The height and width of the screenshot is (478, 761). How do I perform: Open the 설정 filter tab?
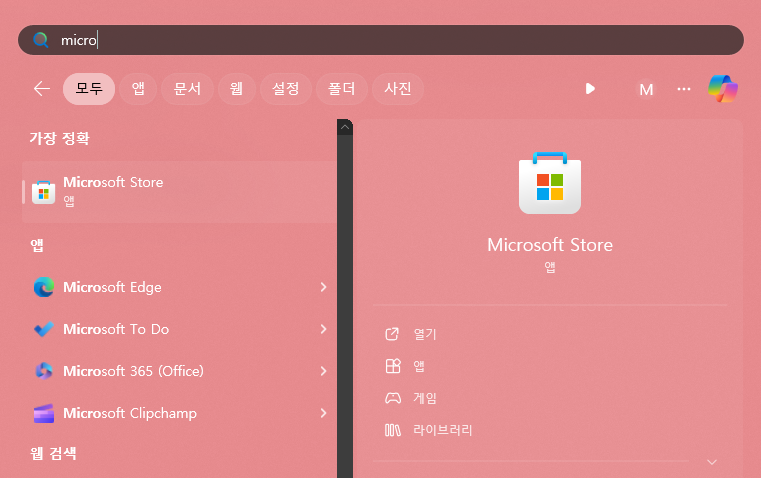pyautogui.click(x=285, y=89)
